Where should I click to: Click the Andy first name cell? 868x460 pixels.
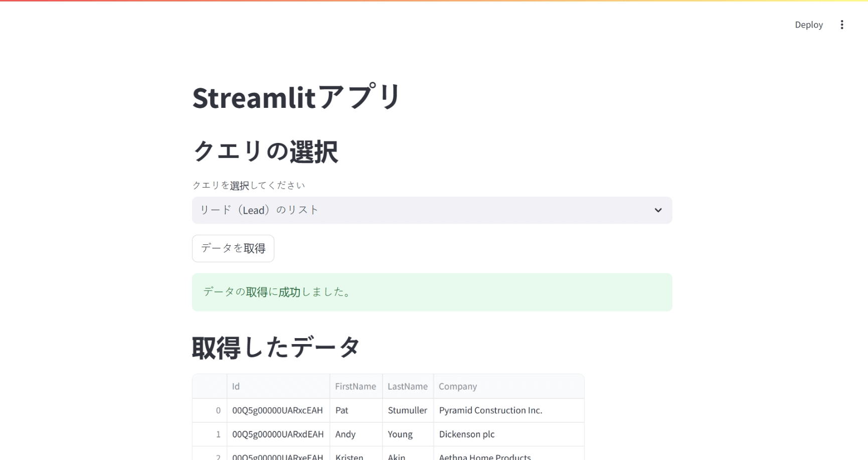[x=356, y=434]
